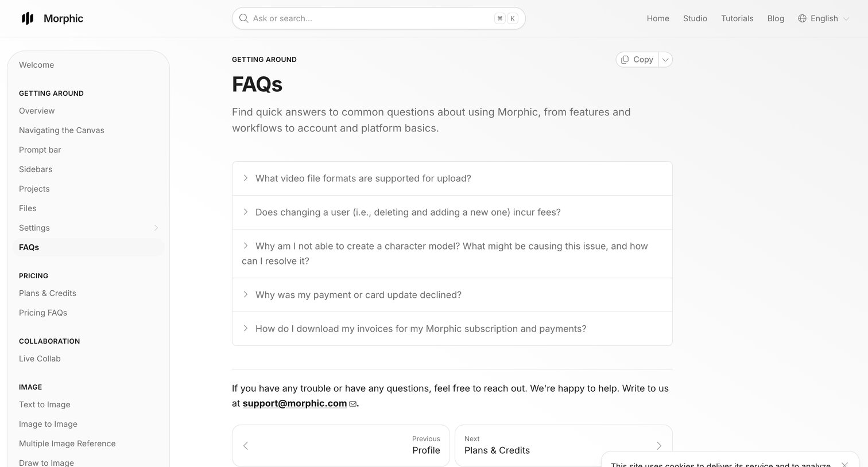Open Projects in the sidebar

(88, 189)
